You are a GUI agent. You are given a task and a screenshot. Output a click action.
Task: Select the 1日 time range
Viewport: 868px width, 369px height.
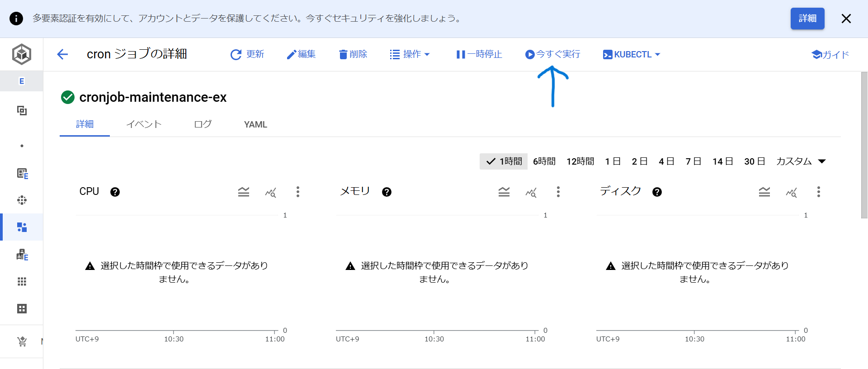point(613,161)
